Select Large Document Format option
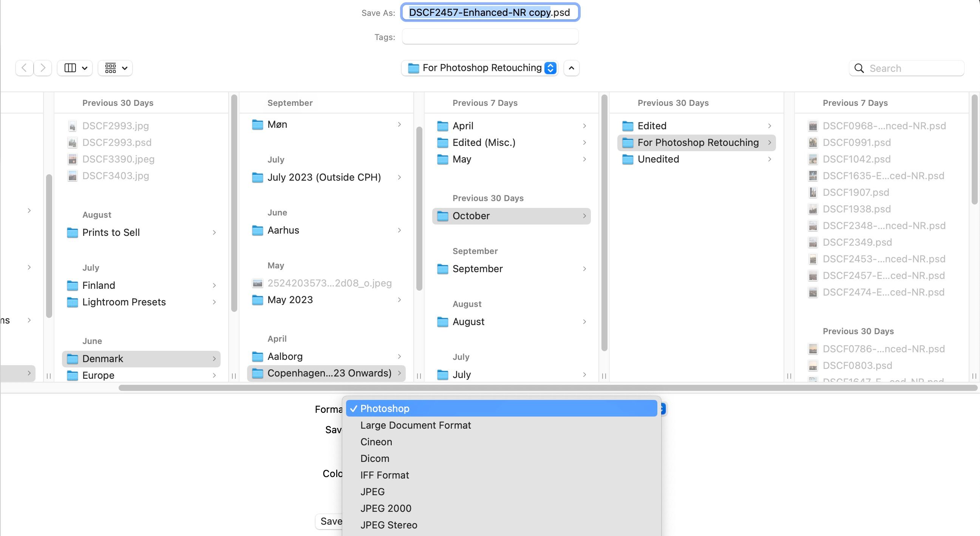This screenshot has height=536, width=980. click(x=416, y=425)
